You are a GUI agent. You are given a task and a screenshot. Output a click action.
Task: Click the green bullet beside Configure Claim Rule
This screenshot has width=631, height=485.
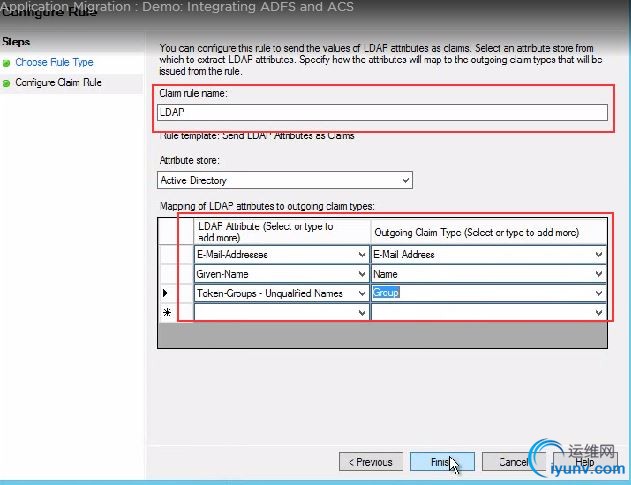click(x=6, y=83)
